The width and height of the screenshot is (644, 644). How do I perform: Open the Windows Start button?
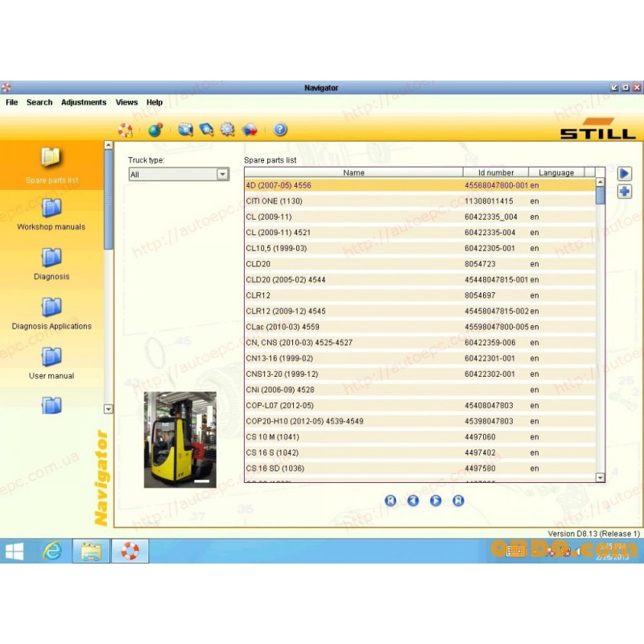click(x=14, y=551)
